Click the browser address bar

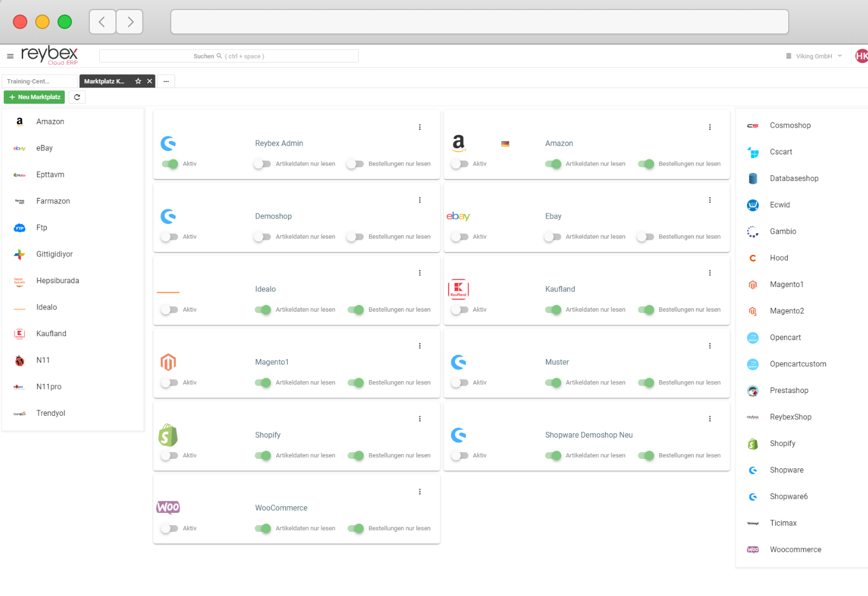pyautogui.click(x=480, y=22)
